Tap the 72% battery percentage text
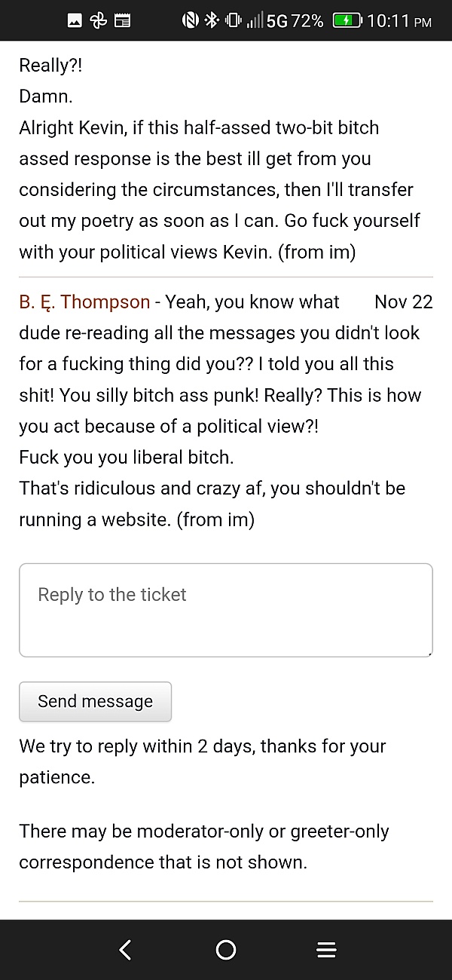 (307, 21)
